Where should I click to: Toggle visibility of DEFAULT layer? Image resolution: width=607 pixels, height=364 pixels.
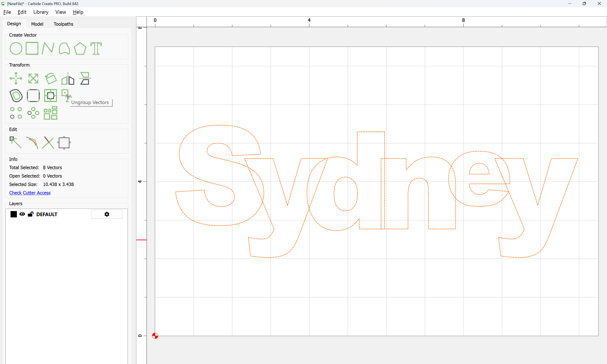pos(22,214)
